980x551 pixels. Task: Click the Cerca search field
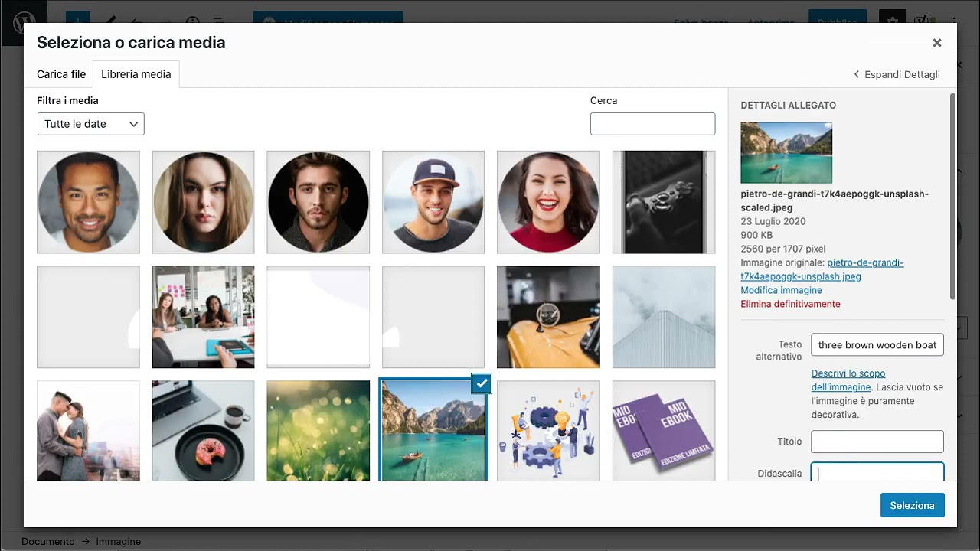[652, 124]
